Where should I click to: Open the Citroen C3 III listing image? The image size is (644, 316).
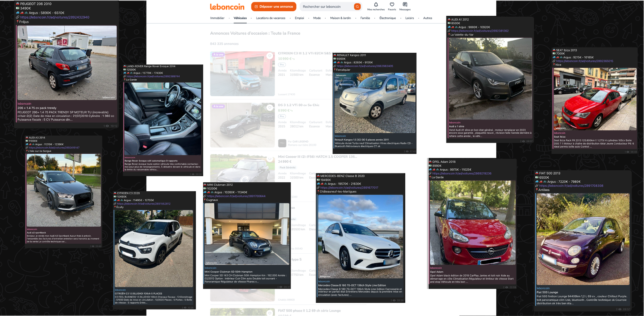click(x=242, y=74)
